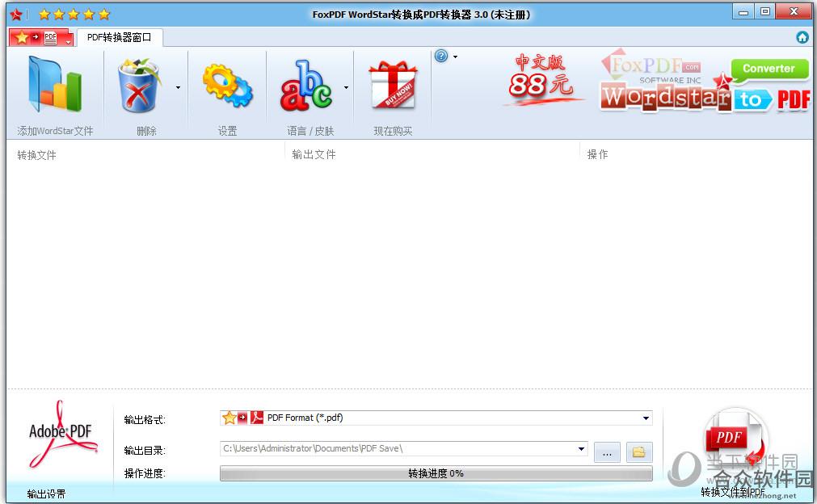The width and height of the screenshot is (817, 504).
Task: Open the help icon dropdown arrow
Action: [x=456, y=57]
